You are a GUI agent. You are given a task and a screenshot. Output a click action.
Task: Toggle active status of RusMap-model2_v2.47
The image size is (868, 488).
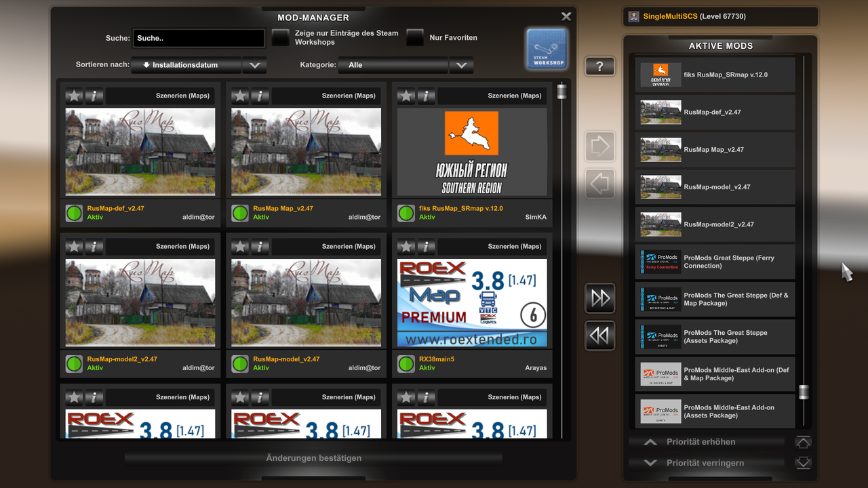tap(74, 363)
